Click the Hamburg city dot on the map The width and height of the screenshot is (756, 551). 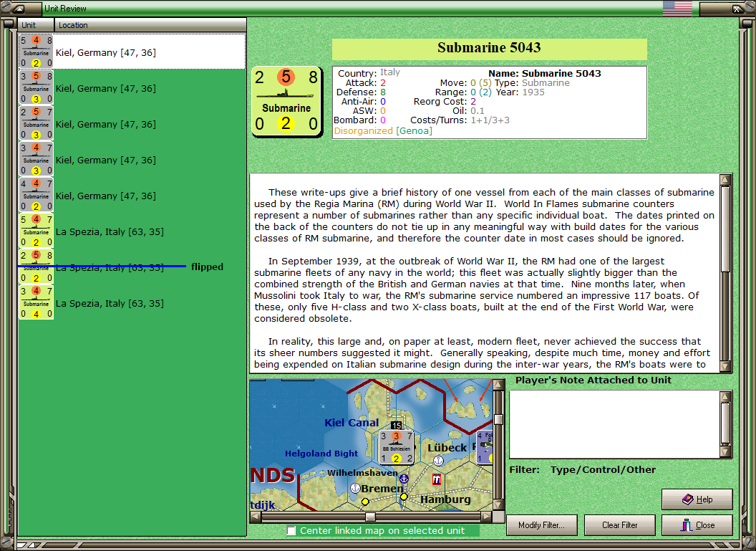tap(404, 497)
